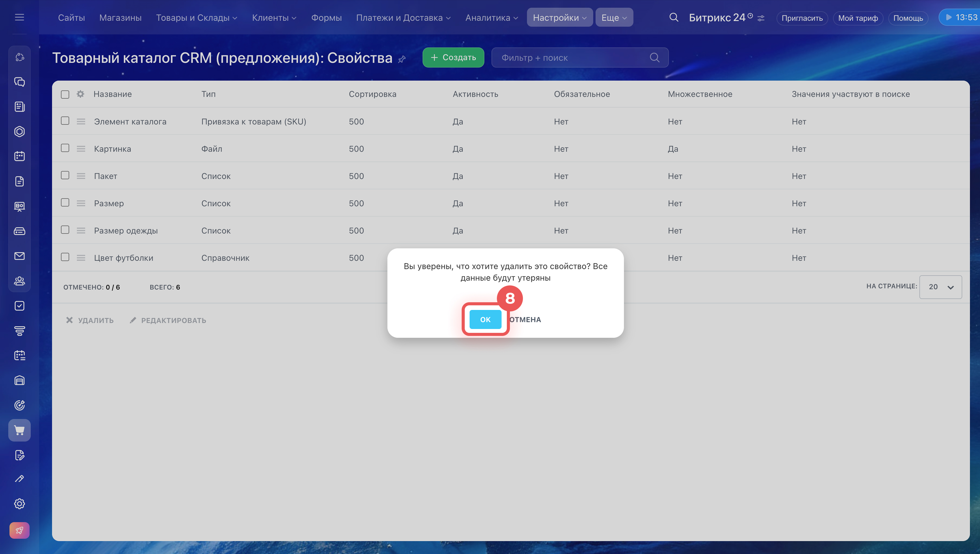Screen dimensions: 980x554
Task: Toggle the select-all header checkbox
Action: coord(65,94)
